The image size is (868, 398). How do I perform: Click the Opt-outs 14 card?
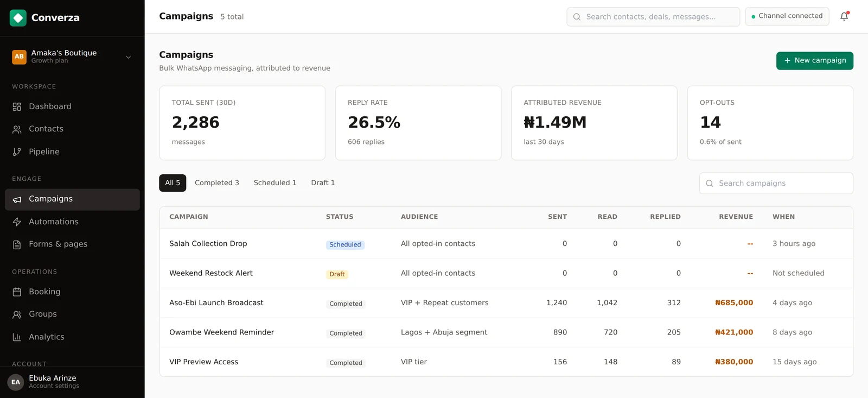[x=770, y=123]
